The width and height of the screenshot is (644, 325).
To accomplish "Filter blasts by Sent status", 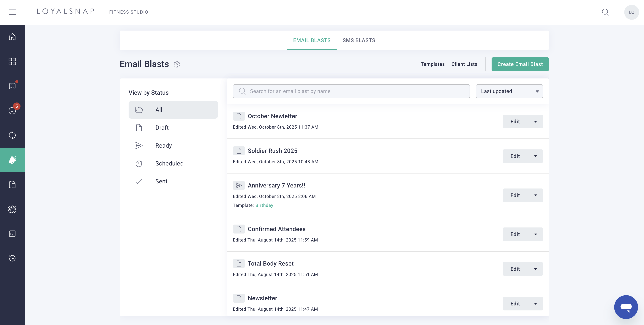I will pyautogui.click(x=161, y=181).
